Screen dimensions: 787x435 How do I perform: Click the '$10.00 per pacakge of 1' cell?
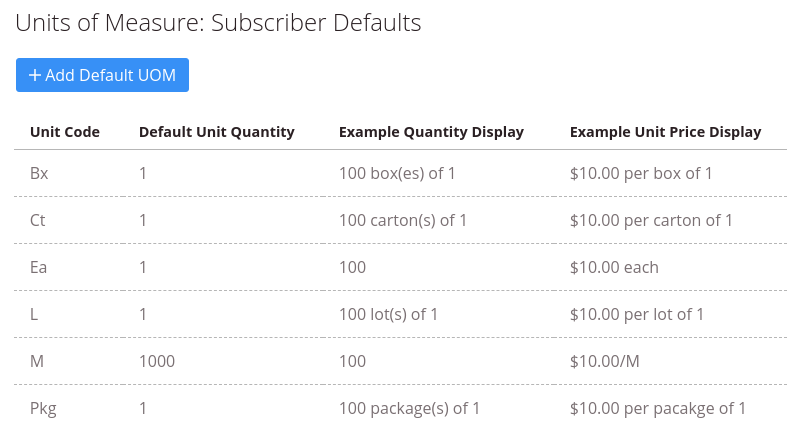coord(658,408)
